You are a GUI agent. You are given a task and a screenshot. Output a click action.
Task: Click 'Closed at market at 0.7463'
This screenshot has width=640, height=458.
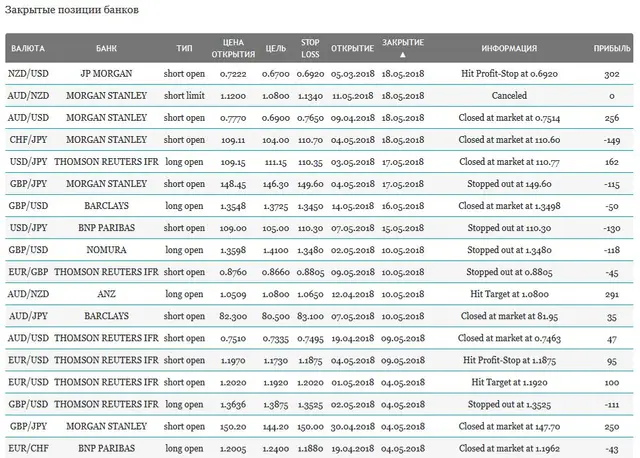pos(509,338)
